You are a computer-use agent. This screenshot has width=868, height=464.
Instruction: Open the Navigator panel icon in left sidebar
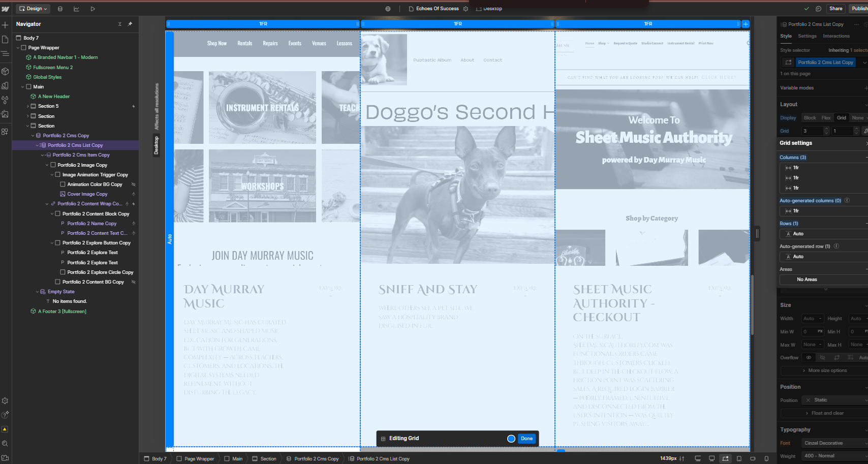pyautogui.click(x=5, y=53)
